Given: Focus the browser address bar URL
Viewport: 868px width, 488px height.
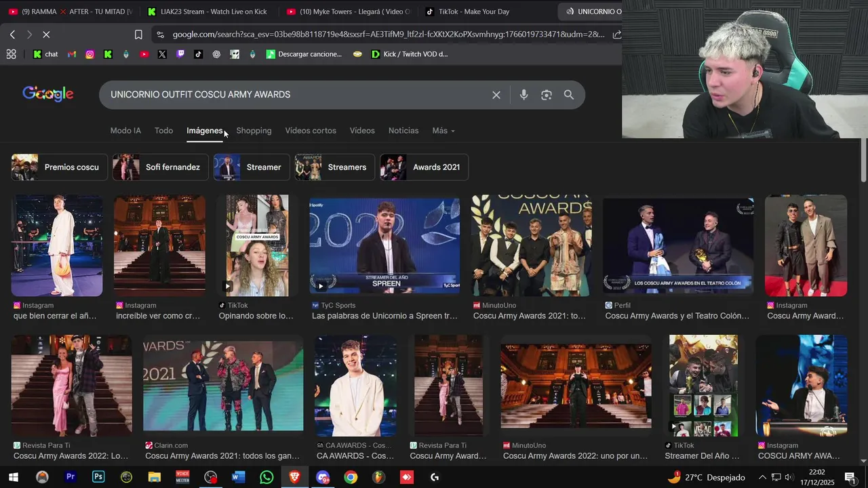Looking at the screenshot, I should click(x=387, y=35).
